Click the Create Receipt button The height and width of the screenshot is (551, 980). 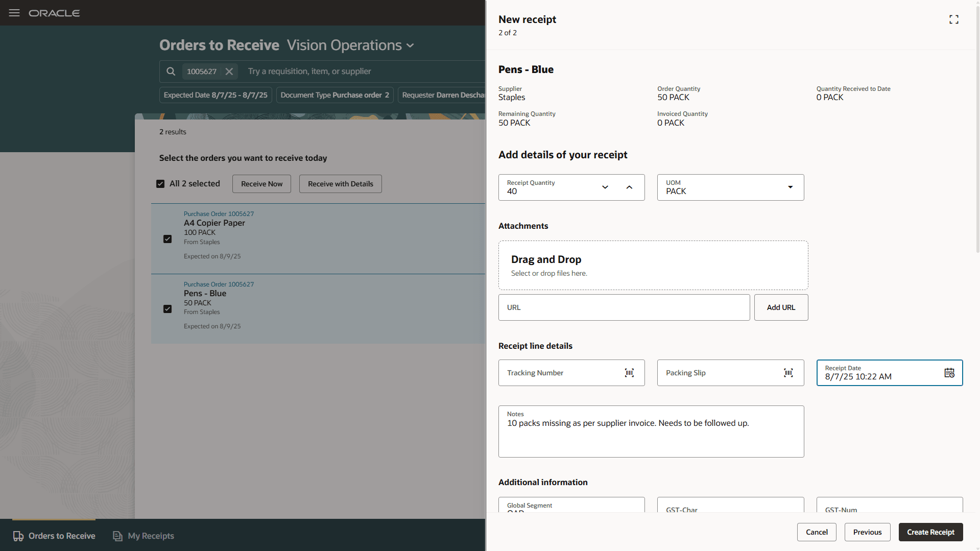tap(930, 532)
